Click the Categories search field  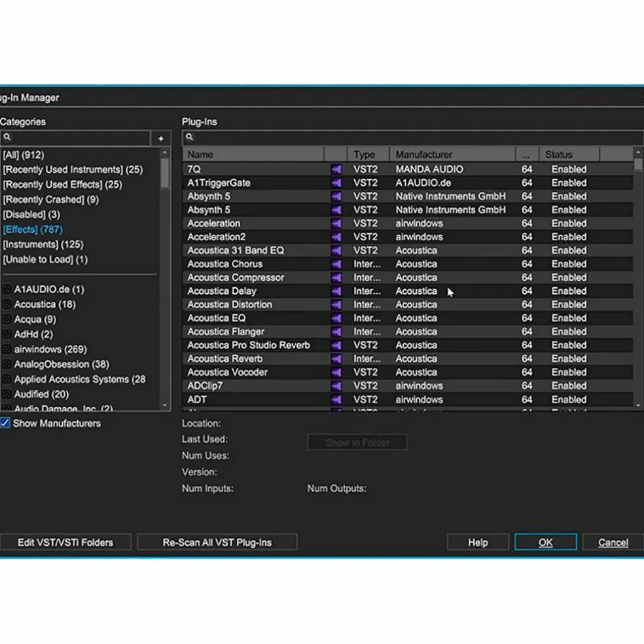click(75, 138)
